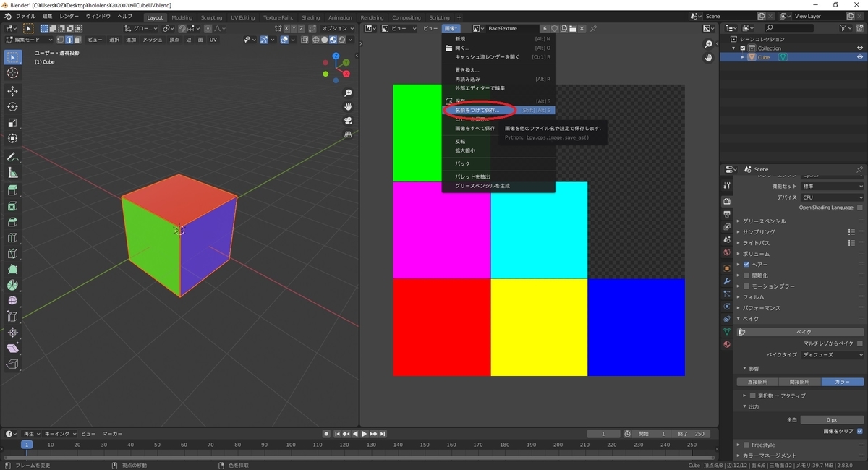
Task: Select the カラー influence button
Action: [x=843, y=382]
